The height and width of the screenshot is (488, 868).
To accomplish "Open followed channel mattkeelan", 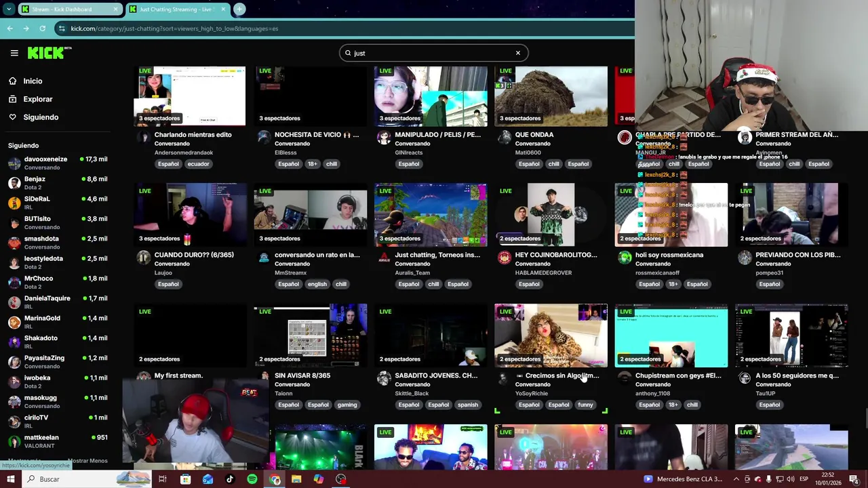I will tap(58, 441).
